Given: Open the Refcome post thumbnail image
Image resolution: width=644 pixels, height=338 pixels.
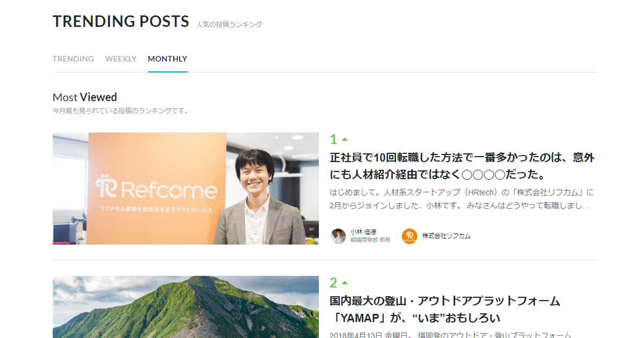Looking at the screenshot, I should click(x=186, y=188).
